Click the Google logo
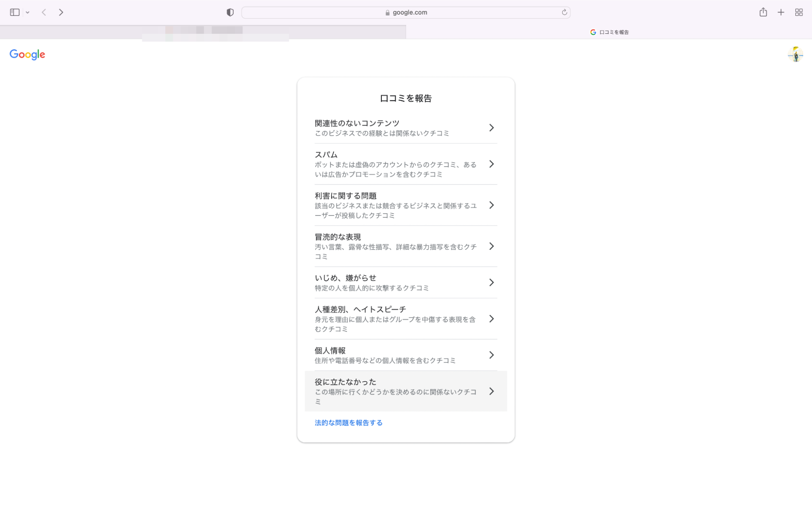This screenshot has width=812, height=508. pos(27,54)
